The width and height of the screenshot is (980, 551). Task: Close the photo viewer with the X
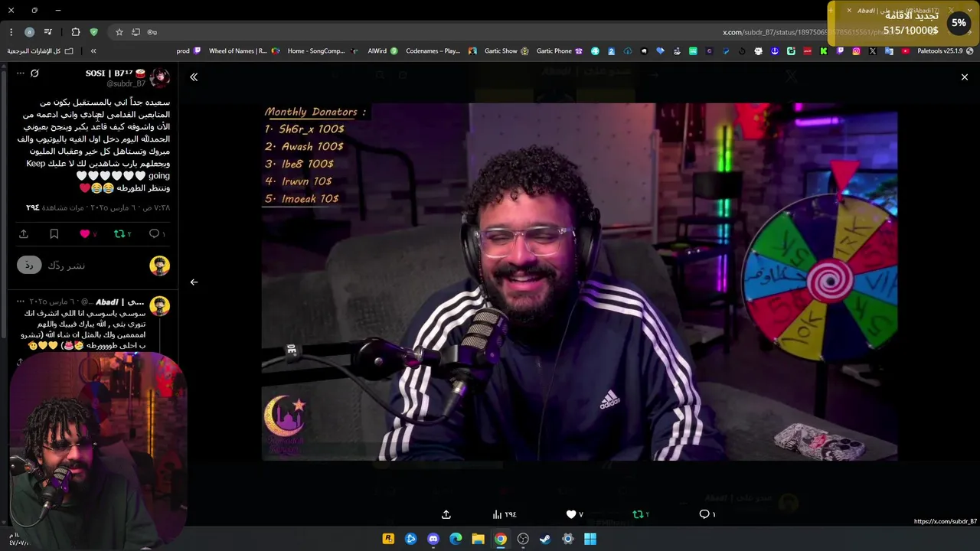coord(964,77)
